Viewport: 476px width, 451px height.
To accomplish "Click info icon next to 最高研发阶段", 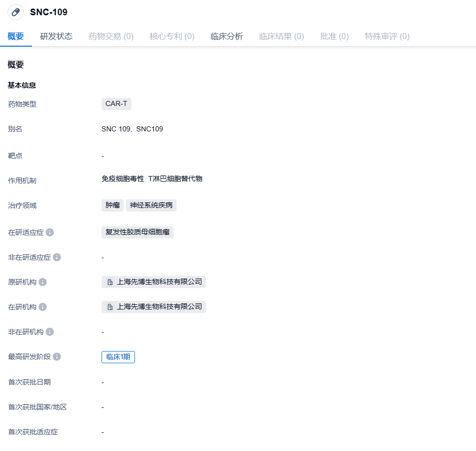I will (57, 357).
